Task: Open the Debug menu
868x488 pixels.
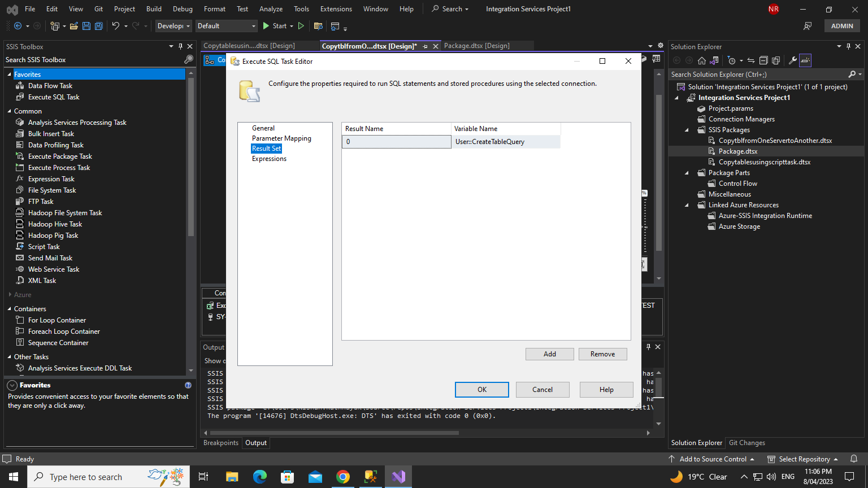Action: 183,9
